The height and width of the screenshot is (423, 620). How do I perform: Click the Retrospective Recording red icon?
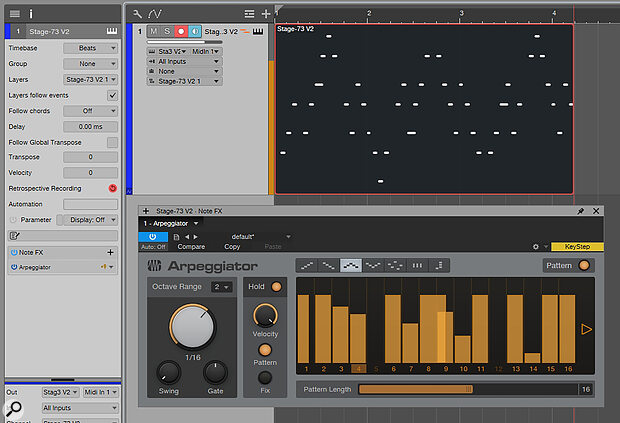(x=113, y=188)
